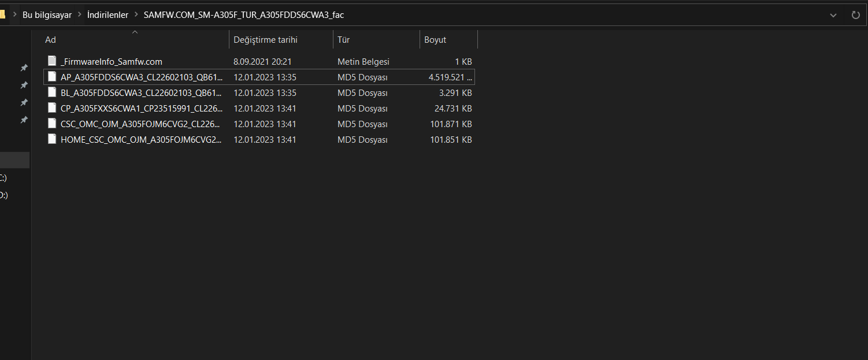Go to Bu bilgisayar in the breadcrumb
The height and width of the screenshot is (360, 868).
point(47,15)
